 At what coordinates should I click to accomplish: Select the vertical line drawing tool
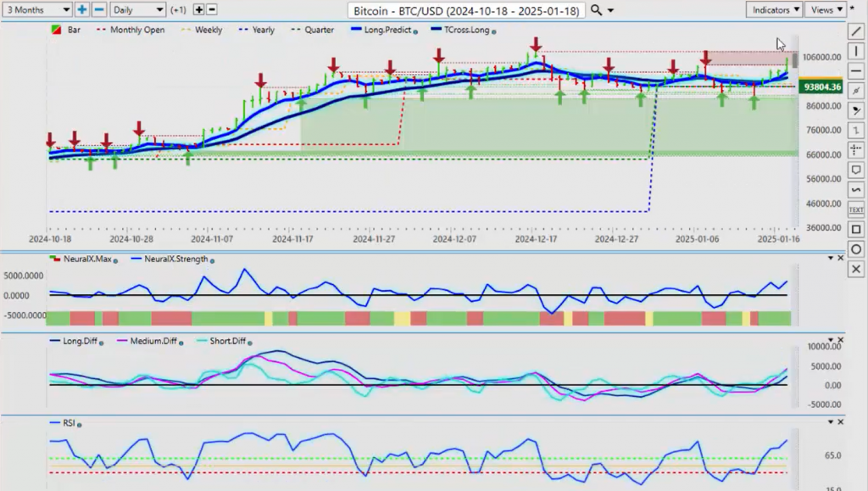coord(856,52)
